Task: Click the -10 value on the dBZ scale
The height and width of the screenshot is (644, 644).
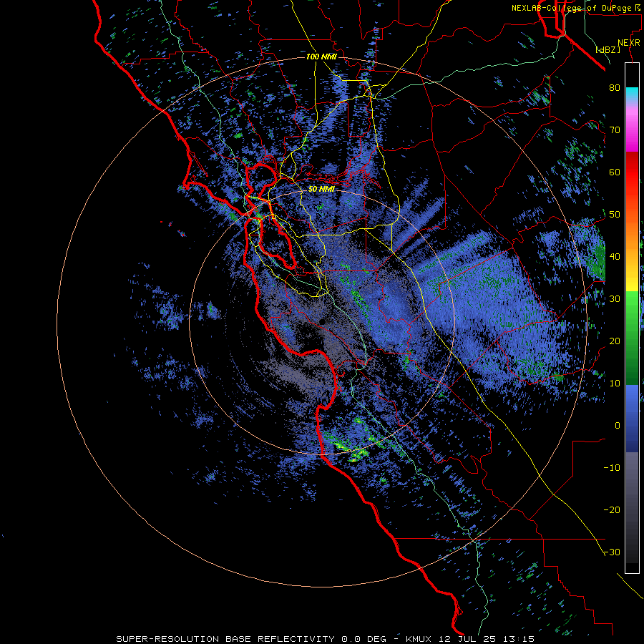Action: tap(612, 468)
